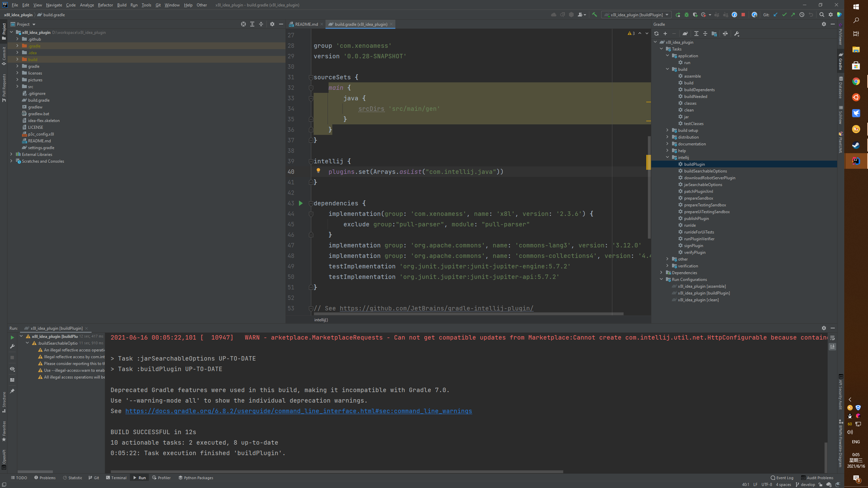Stop the running process with the red square
Screen dimensions: 868x488
(743, 15)
